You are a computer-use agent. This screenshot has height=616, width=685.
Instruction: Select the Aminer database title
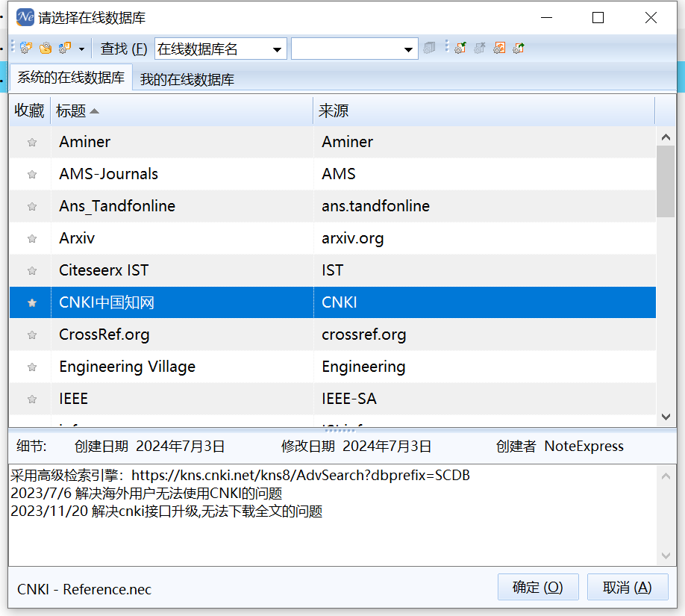click(x=85, y=142)
